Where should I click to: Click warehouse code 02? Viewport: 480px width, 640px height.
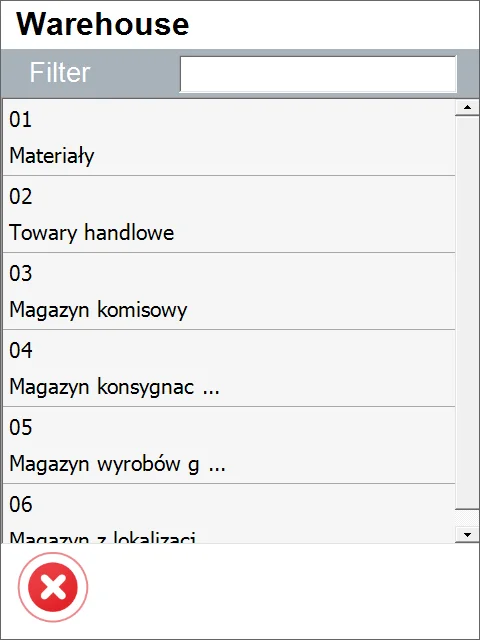click(20, 196)
